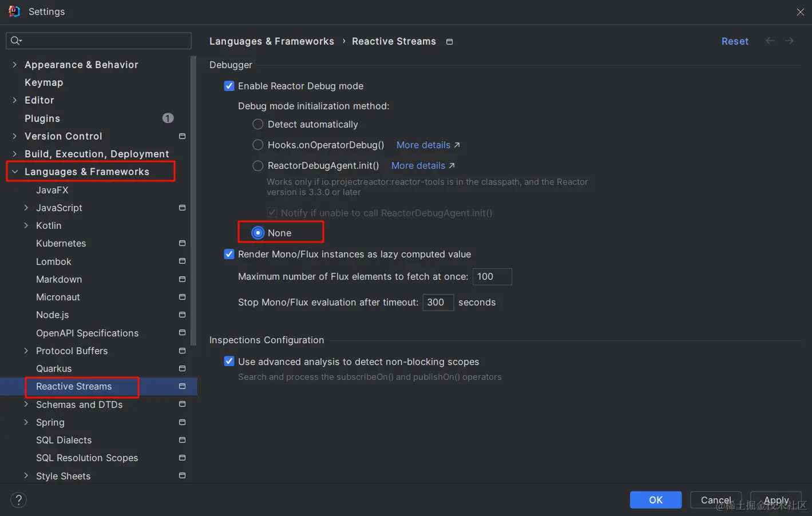The image size is (812, 516).
Task: Click the IntelliJ logo in the title bar
Action: point(14,11)
